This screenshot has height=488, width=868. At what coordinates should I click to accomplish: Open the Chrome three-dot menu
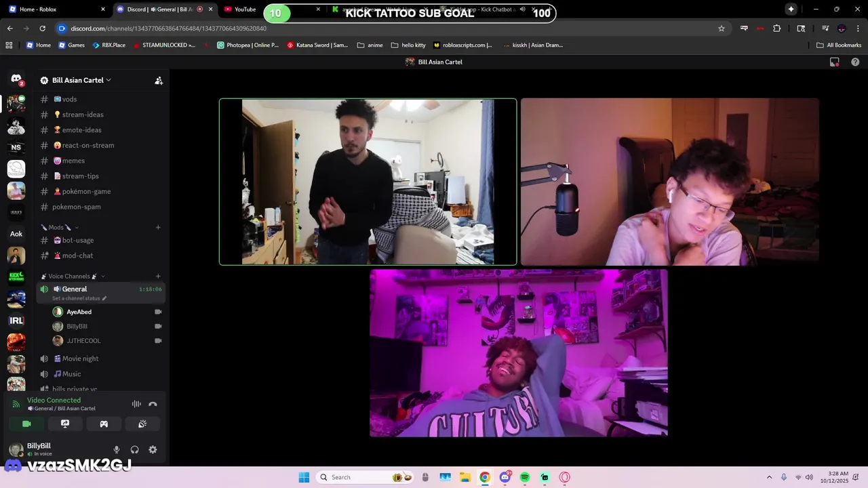[x=858, y=28]
